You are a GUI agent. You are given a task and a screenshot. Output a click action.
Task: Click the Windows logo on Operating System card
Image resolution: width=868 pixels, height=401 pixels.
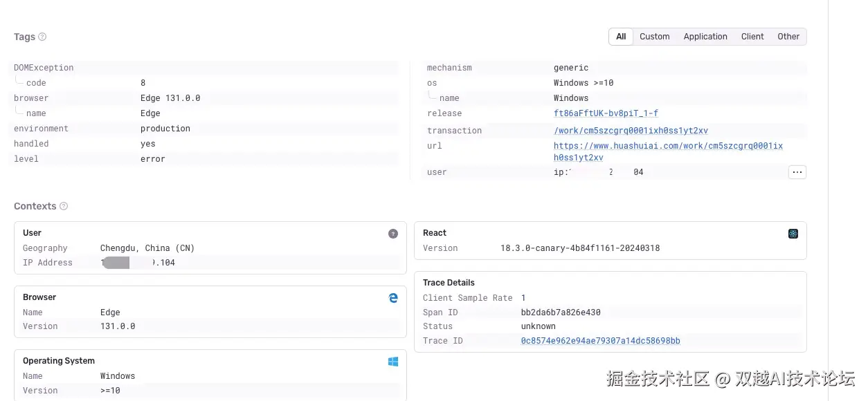pyautogui.click(x=393, y=360)
